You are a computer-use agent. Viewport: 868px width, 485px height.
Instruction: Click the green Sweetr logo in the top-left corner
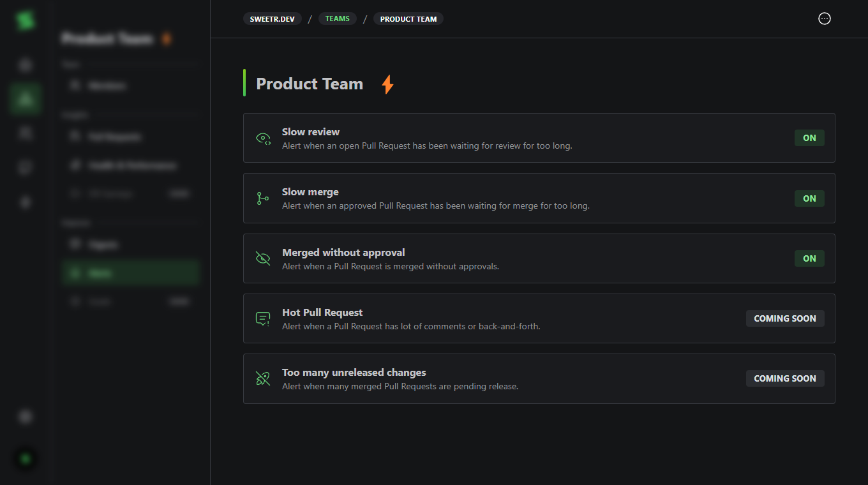pyautogui.click(x=26, y=20)
